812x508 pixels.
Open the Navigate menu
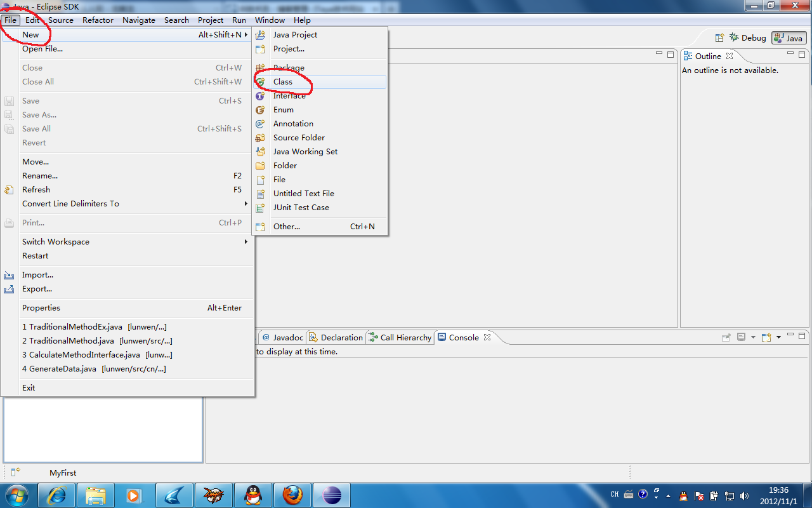click(139, 20)
